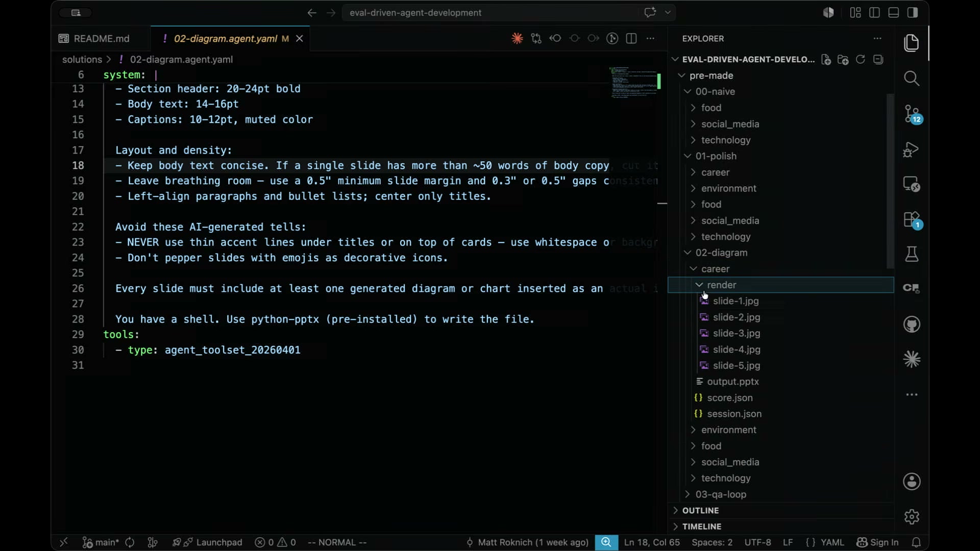Click the 02-diagram.agent.yaml breadcrumb
980x551 pixels.
(181, 60)
